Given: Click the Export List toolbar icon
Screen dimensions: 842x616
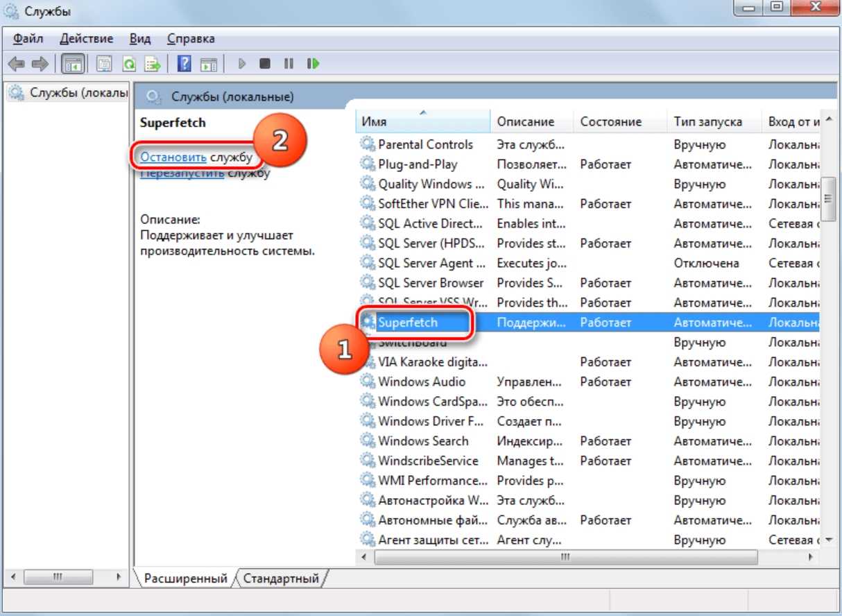Looking at the screenshot, I should coord(151,64).
